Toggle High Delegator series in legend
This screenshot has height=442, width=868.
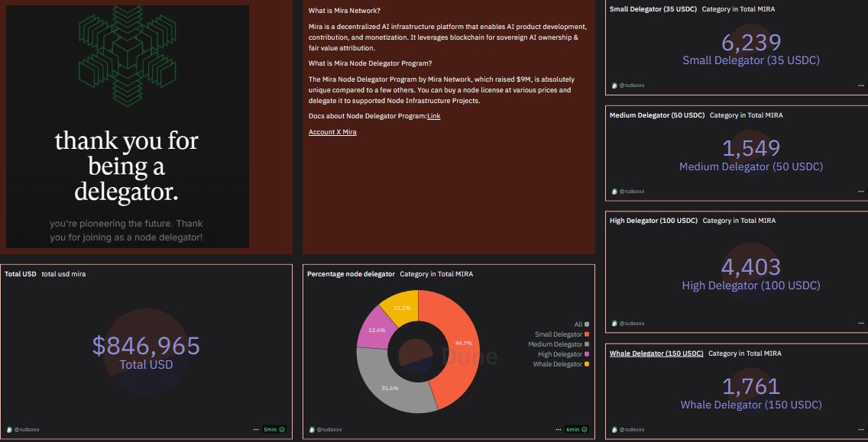(x=564, y=354)
